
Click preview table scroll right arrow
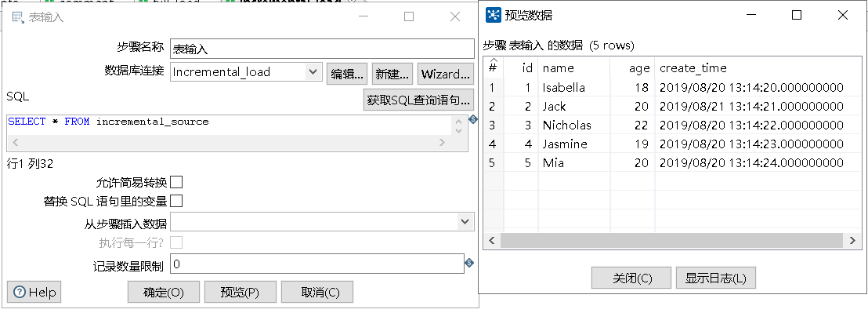[852, 240]
